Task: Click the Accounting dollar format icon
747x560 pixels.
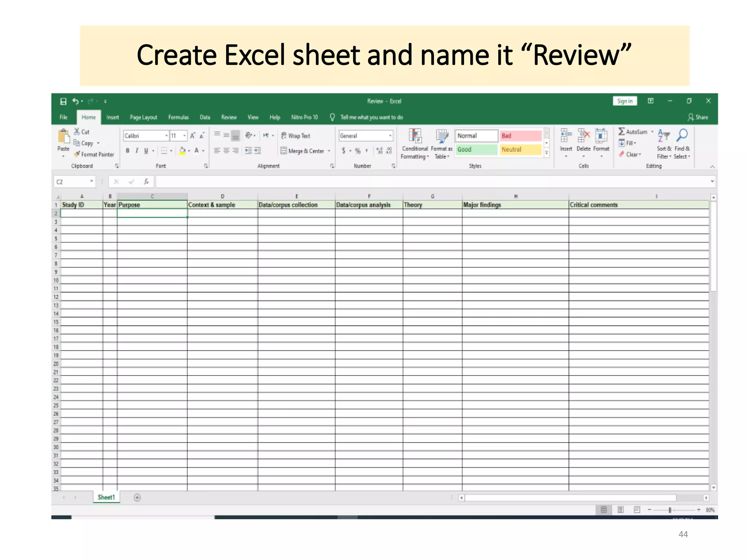Action: pyautogui.click(x=343, y=151)
